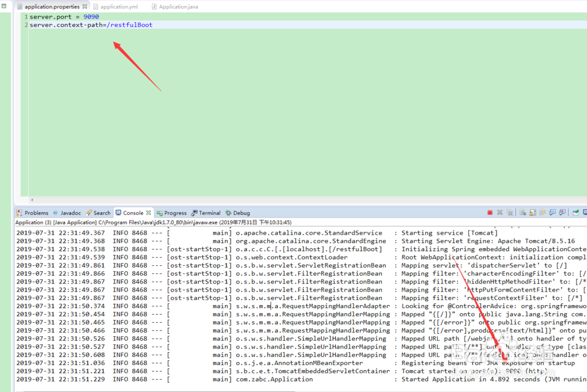This screenshot has width=587, height=392.
Task: Toggle show console when standard out changes
Action: 552,212
